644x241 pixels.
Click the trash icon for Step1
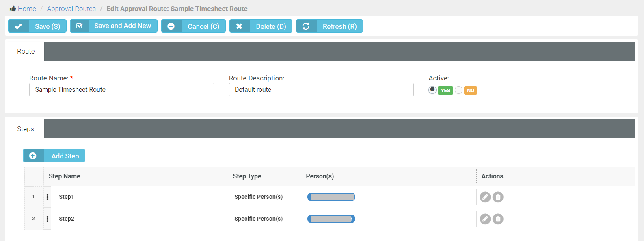pyautogui.click(x=498, y=197)
